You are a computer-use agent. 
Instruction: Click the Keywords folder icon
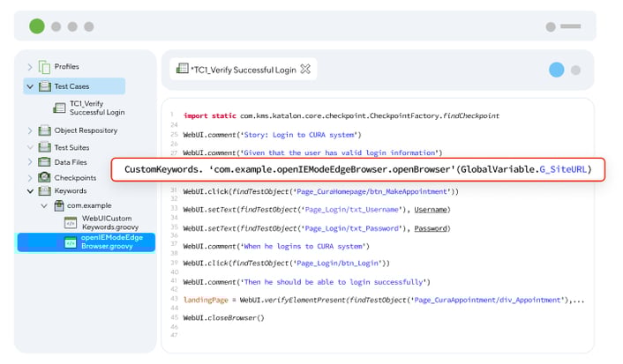coord(44,191)
